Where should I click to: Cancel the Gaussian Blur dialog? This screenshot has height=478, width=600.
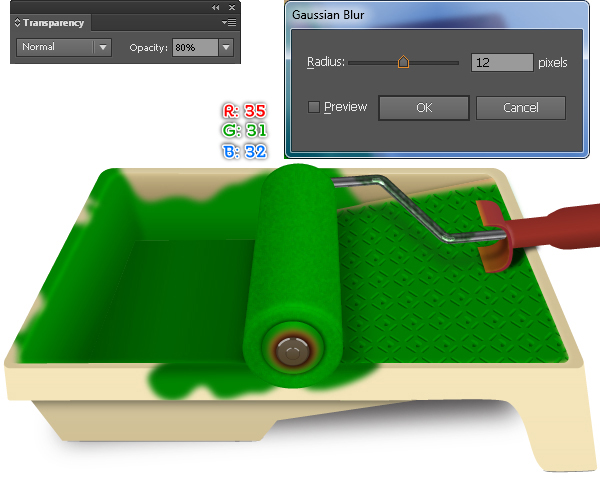click(520, 108)
